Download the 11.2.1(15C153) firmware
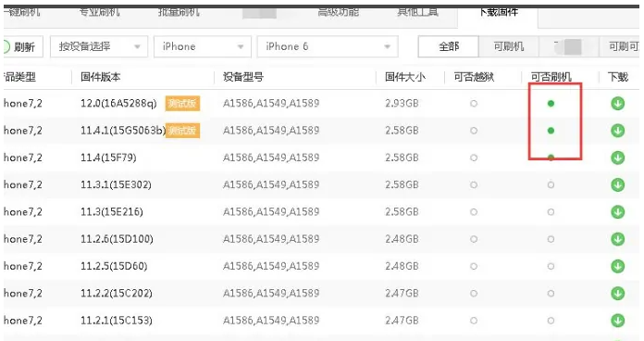The image size is (644, 341). pyautogui.click(x=617, y=321)
